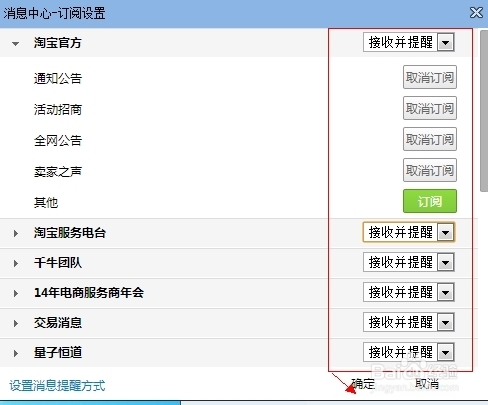Close the 订阅设置 dialog
The image size is (488, 405).
click(x=476, y=13)
